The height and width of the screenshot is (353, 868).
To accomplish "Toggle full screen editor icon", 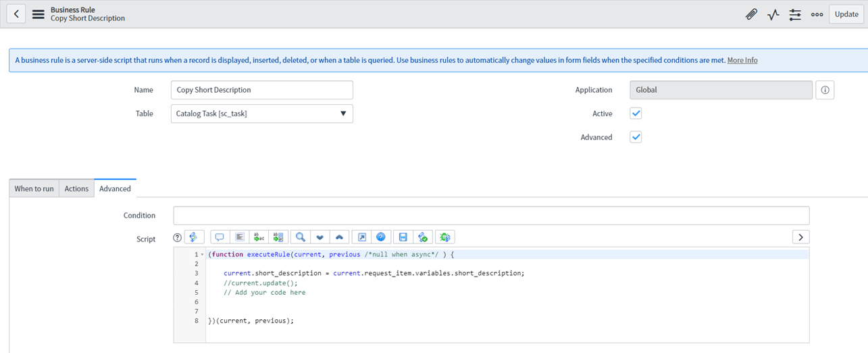I will tap(362, 237).
